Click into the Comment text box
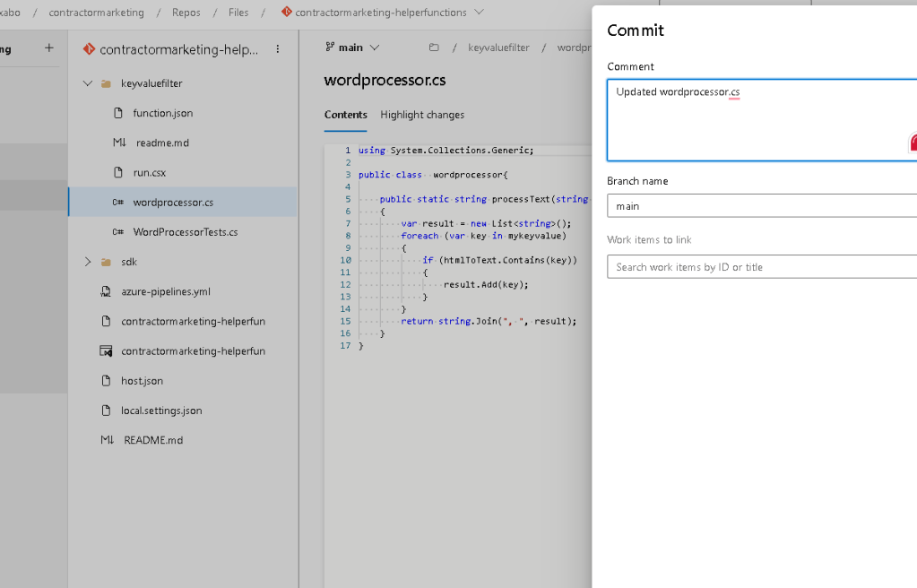This screenshot has height=588, width=917. (x=761, y=120)
